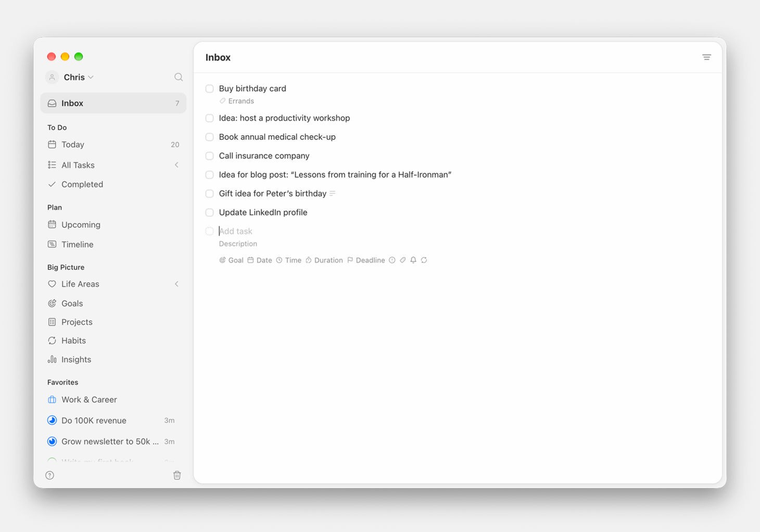Click the notes icon beside Peter's birthday task
760x532 pixels.
(332, 194)
